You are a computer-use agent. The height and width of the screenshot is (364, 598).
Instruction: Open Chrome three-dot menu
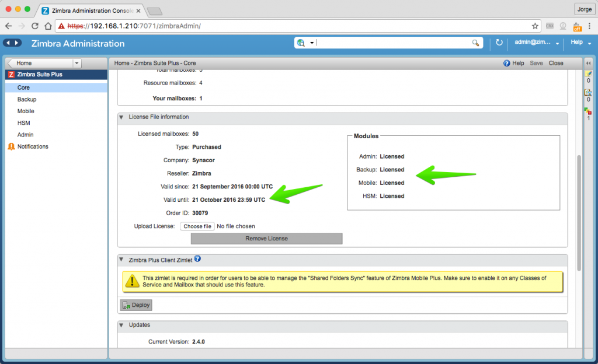pos(590,26)
